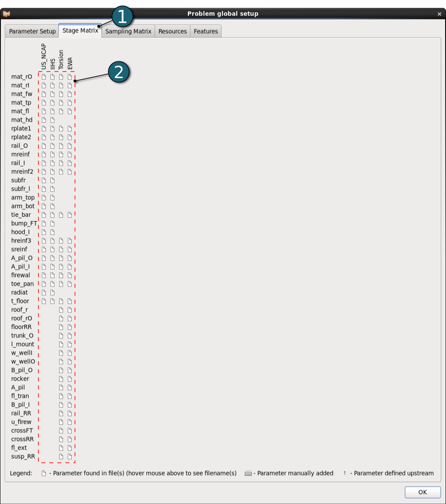Viewport: 446px width, 504px height.
Task: Click B_pil_O file icon under Torsion
Action: tap(61, 370)
